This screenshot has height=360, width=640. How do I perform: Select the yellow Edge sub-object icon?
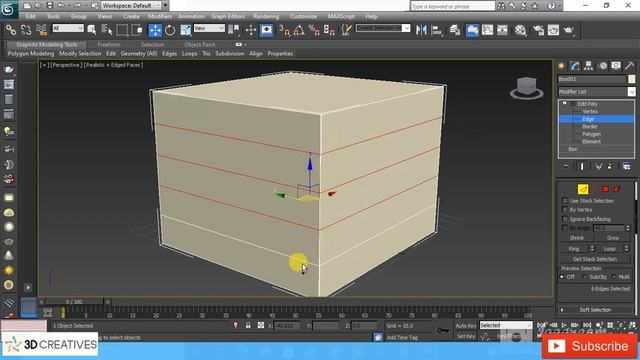pos(583,189)
